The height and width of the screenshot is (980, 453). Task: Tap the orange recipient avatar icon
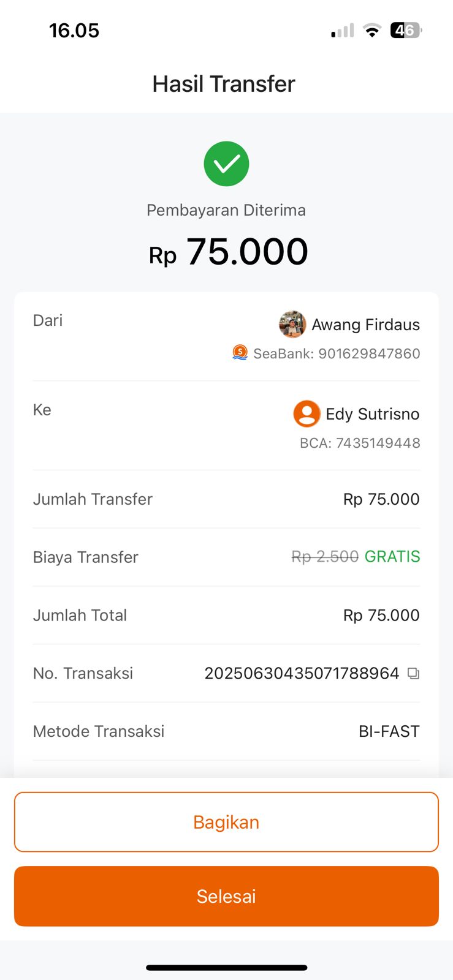point(306,414)
